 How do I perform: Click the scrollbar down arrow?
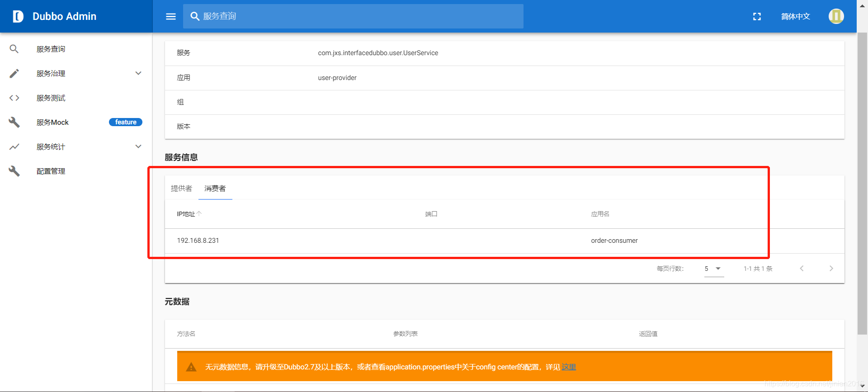tap(862, 387)
